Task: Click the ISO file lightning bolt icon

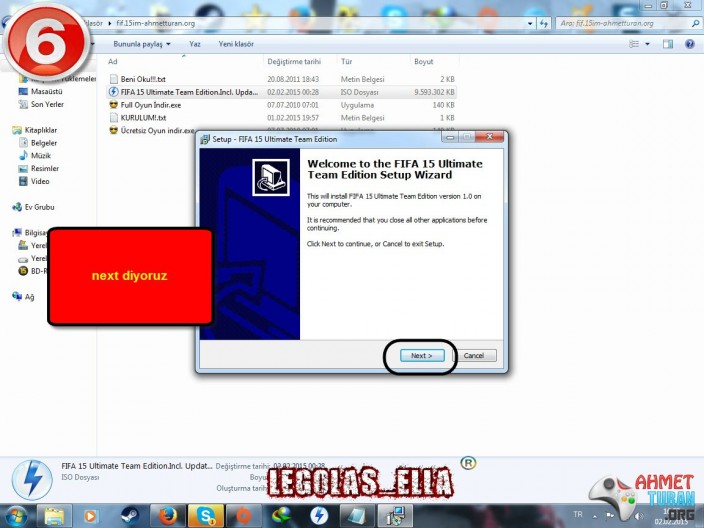Action: pos(114,92)
